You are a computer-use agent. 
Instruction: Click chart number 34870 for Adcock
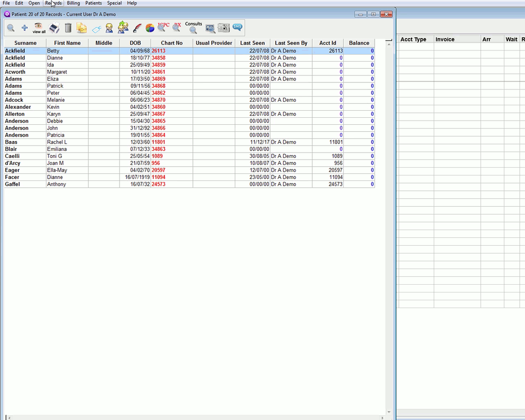point(159,100)
